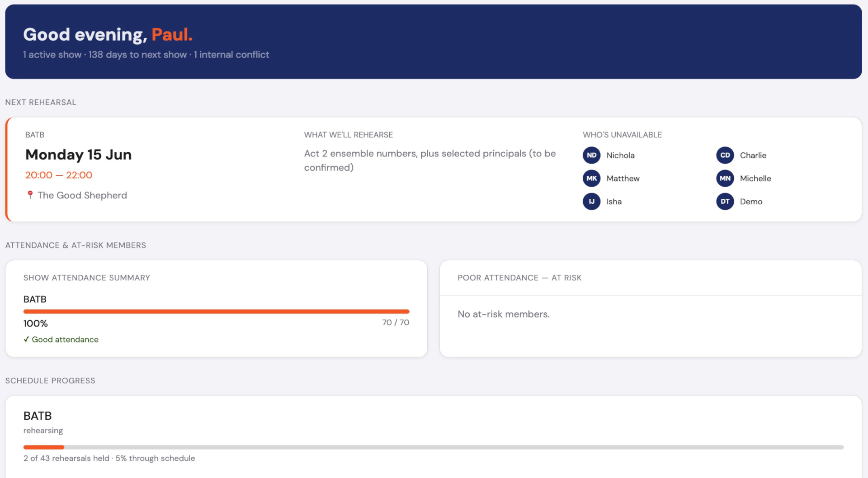
Task: Click the 100% attendance value
Action: pos(35,323)
